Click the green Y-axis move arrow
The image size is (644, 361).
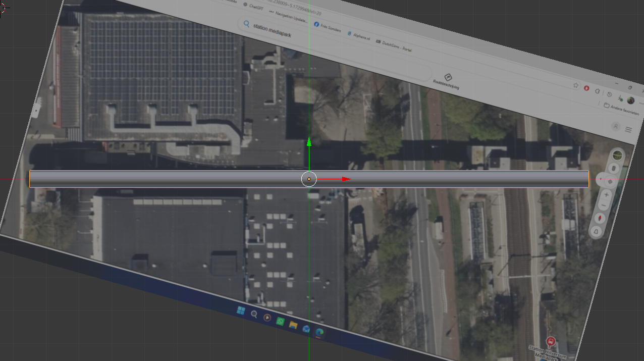[309, 142]
